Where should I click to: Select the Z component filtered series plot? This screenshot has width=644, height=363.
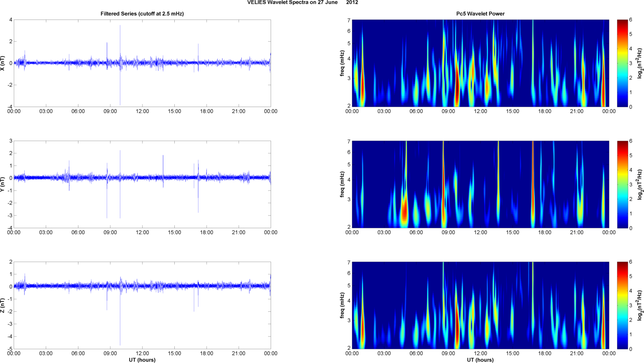[142, 305]
